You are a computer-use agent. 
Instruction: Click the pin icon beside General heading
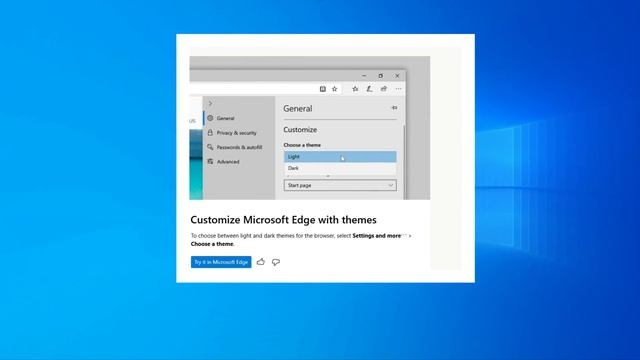click(x=394, y=108)
